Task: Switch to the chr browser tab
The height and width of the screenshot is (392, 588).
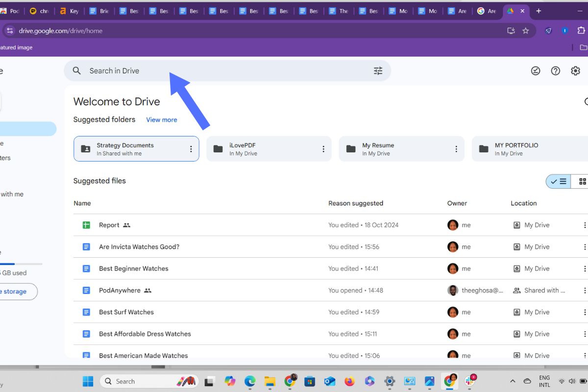Action: pos(39,11)
